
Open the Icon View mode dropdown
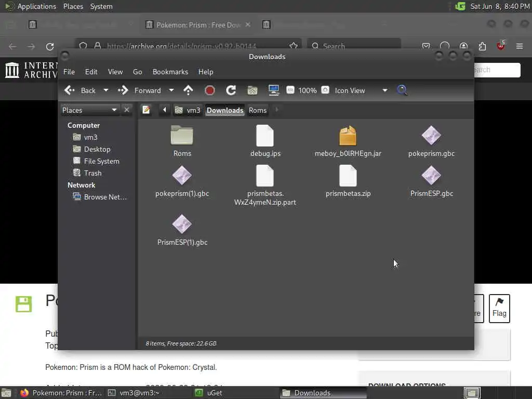coord(361,90)
